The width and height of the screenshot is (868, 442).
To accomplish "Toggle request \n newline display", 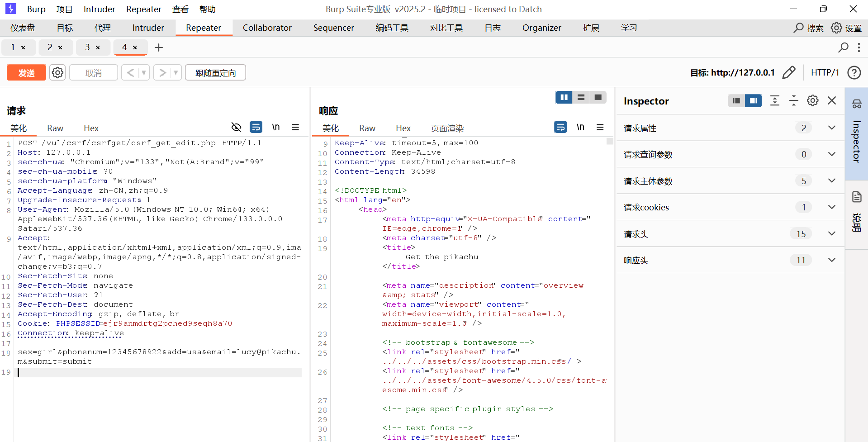I will (x=276, y=127).
